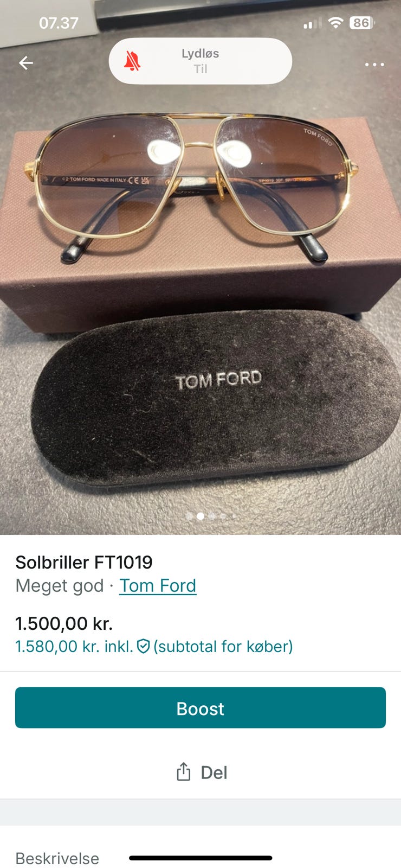Tap the red muted bell icon
The image size is (401, 868).
point(132,61)
